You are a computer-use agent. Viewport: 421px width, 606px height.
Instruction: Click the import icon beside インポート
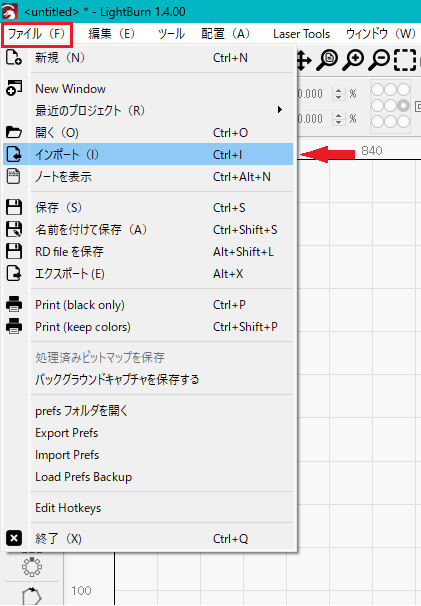coord(14,154)
